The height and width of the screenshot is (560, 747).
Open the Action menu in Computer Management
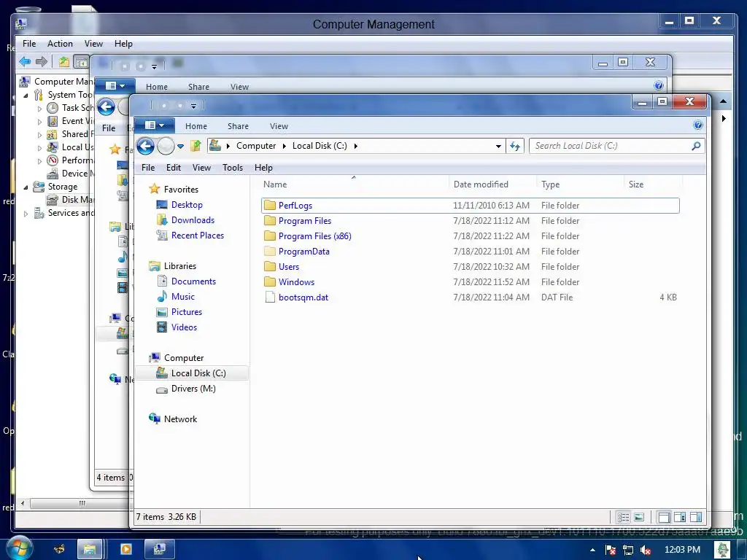point(60,43)
